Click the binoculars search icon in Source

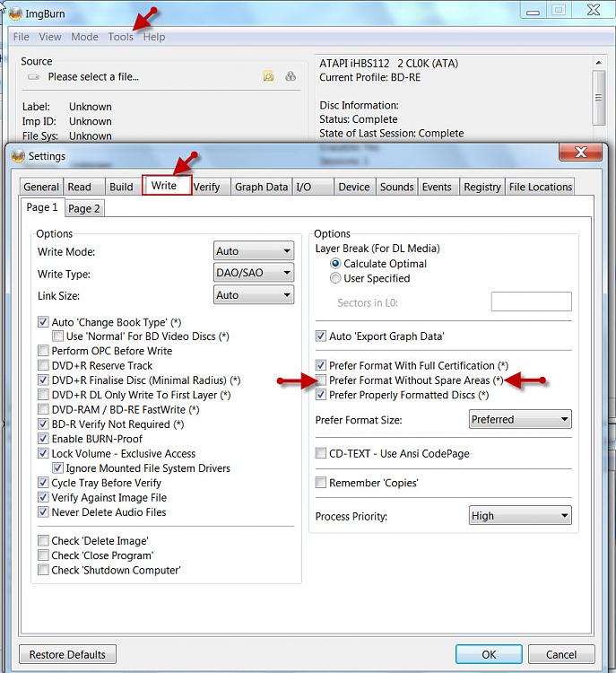tap(291, 76)
